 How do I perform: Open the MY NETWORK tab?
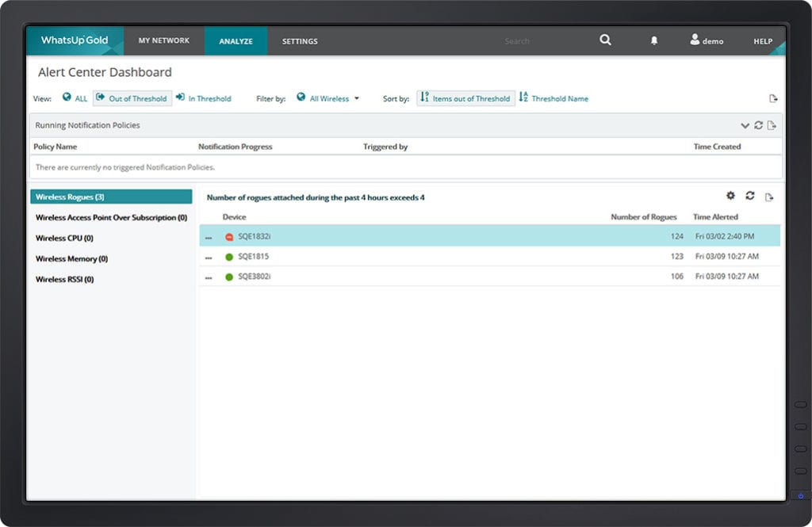coord(164,40)
